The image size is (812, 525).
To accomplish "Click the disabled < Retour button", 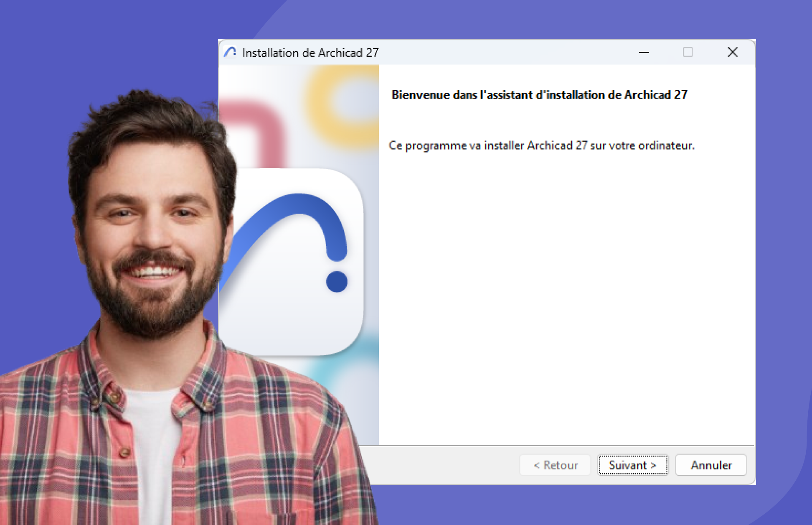I will click(x=555, y=465).
